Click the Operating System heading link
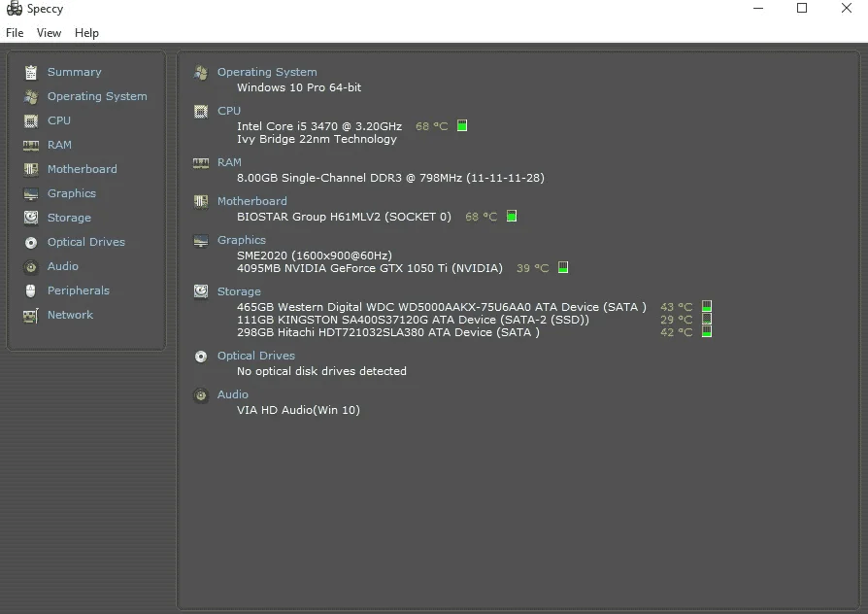Image resolution: width=868 pixels, height=614 pixels. 267,72
